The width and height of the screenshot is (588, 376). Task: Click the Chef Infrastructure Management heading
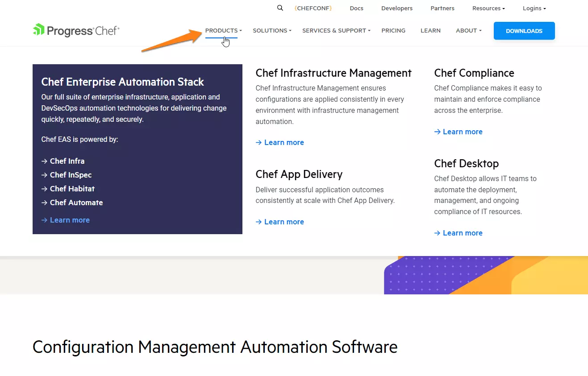(x=334, y=73)
